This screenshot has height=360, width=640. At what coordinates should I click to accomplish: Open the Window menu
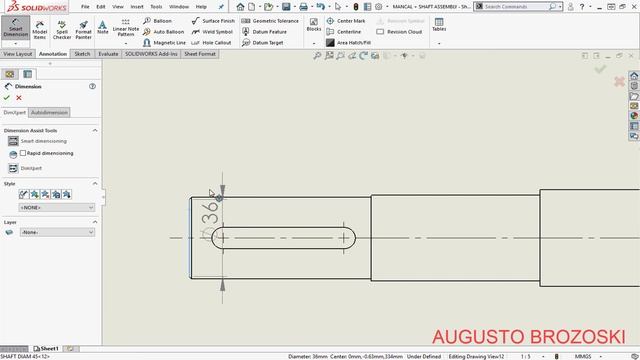pyautogui.click(x=179, y=7)
